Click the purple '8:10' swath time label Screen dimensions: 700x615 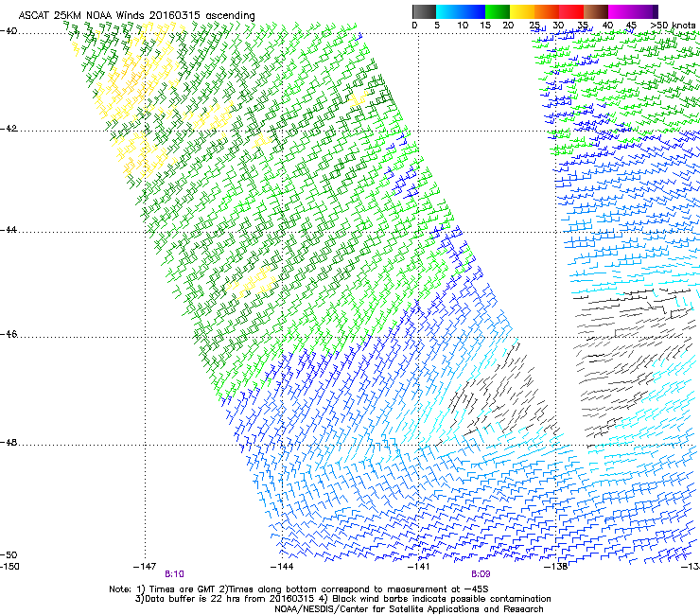(x=174, y=574)
